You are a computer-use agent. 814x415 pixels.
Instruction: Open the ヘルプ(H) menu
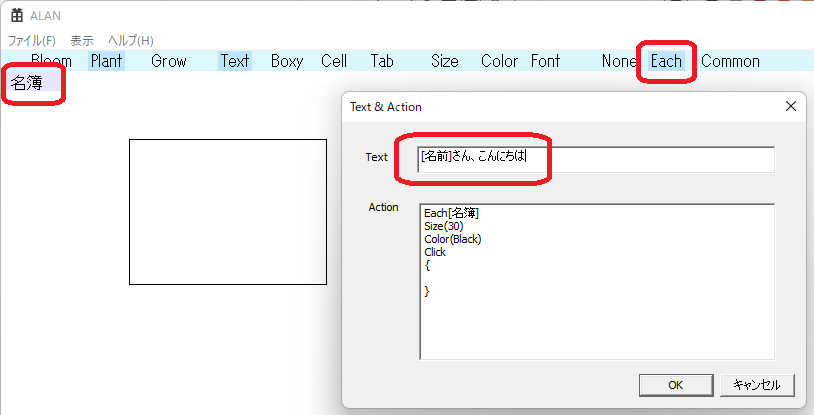pos(131,41)
